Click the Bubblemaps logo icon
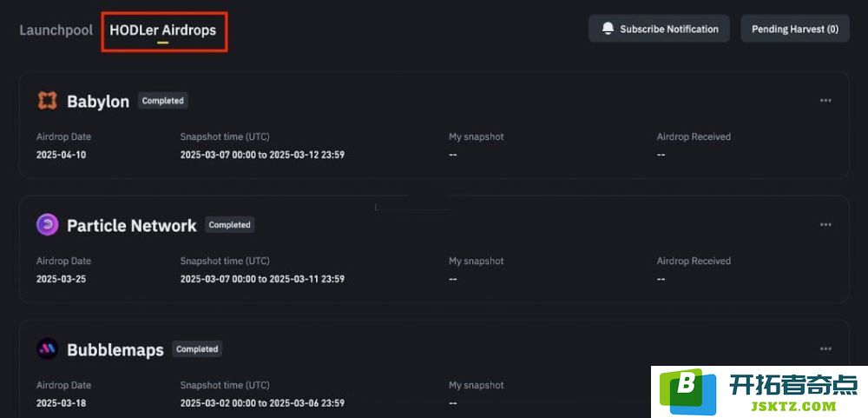The image size is (868, 418). [x=47, y=348]
